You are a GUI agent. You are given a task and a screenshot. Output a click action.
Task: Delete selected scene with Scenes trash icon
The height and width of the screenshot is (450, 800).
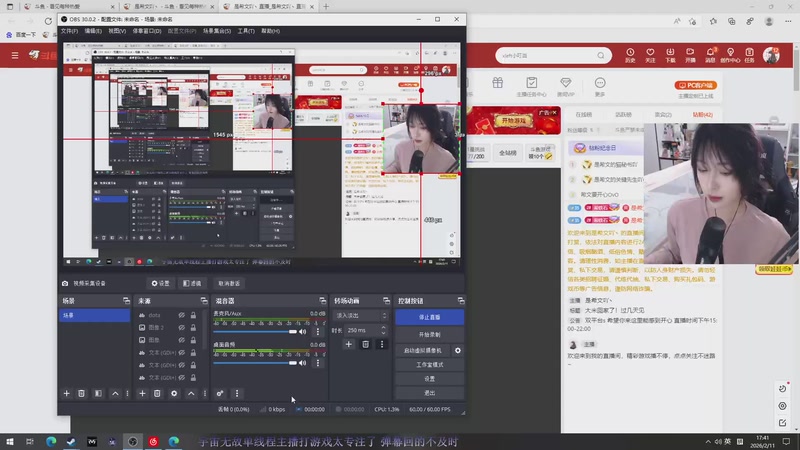[x=81, y=393]
